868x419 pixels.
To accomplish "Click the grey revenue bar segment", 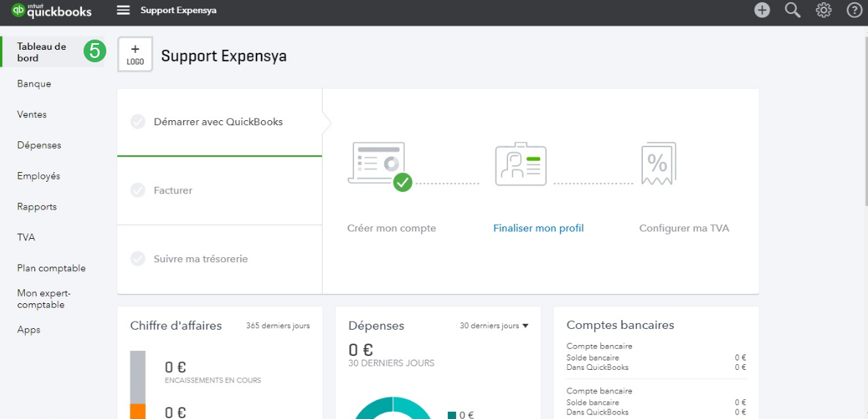I will pyautogui.click(x=138, y=377).
